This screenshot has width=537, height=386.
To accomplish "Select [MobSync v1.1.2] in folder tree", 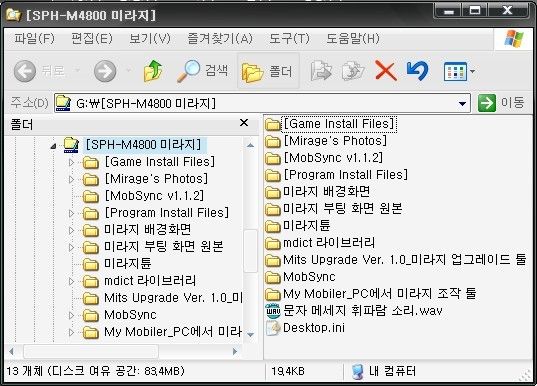I will [x=154, y=196].
